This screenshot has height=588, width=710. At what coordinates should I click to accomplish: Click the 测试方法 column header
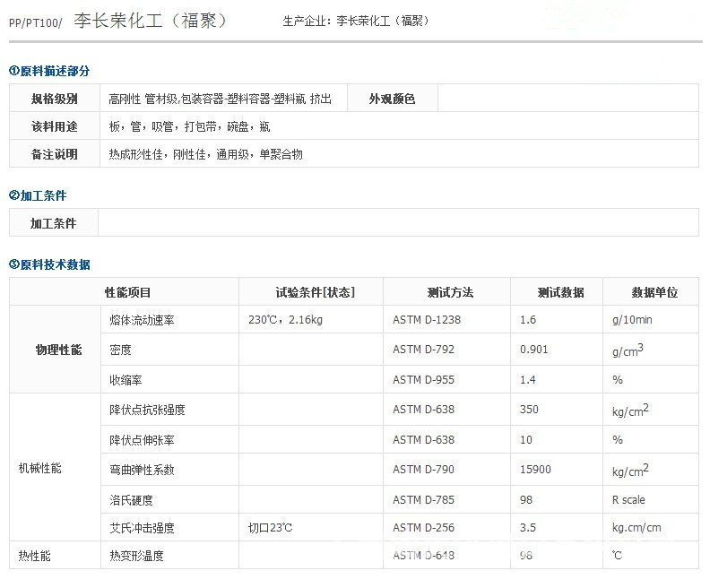447,292
